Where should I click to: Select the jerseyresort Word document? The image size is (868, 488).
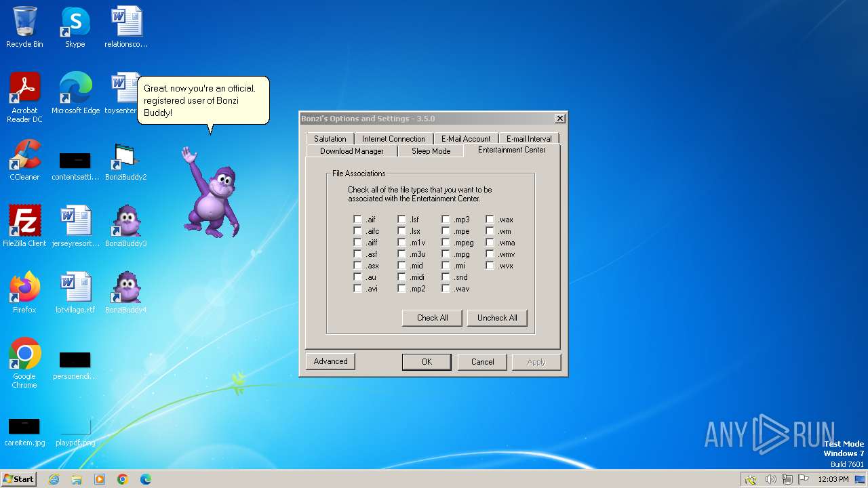[x=75, y=226]
